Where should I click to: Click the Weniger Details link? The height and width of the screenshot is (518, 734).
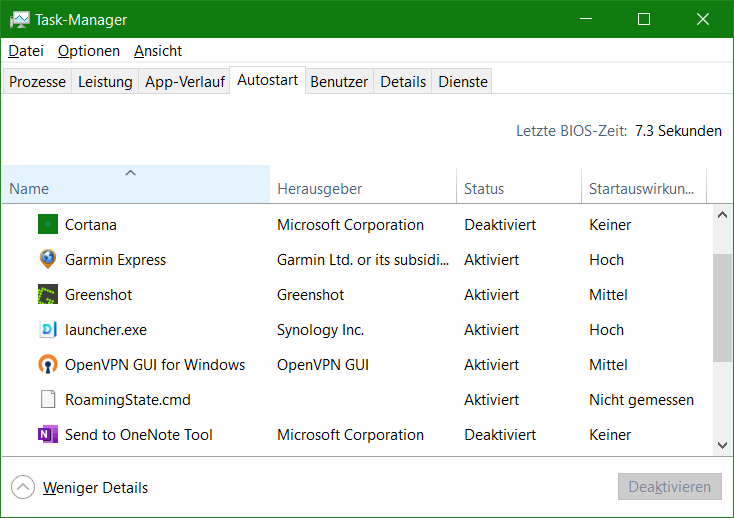pos(95,488)
